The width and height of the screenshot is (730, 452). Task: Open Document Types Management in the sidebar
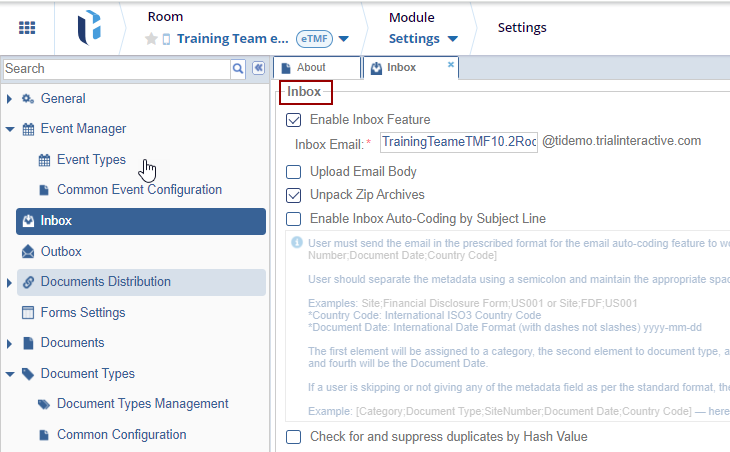142,404
